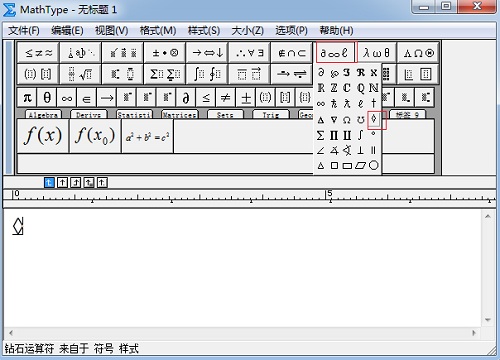The height and width of the screenshot is (360, 500).
Task: Insert the aleph ℵ symbol
Action: click(374, 73)
